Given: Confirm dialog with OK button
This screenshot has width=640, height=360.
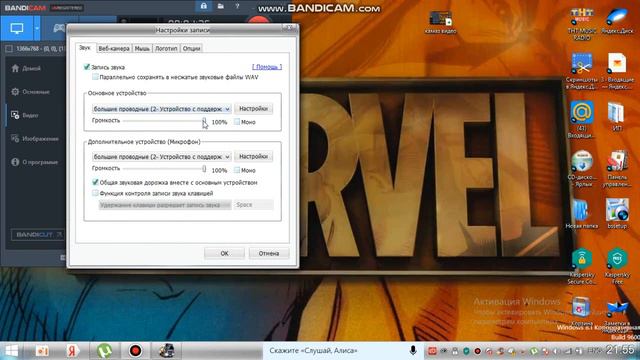Looking at the screenshot, I should (224, 253).
